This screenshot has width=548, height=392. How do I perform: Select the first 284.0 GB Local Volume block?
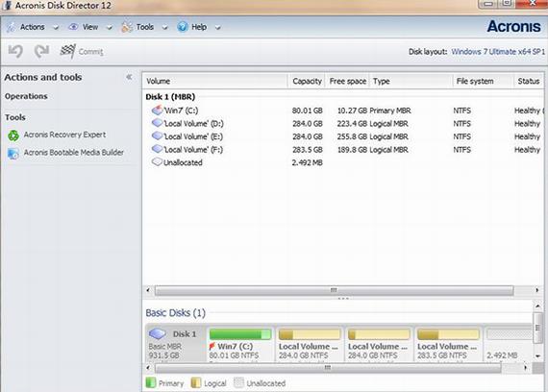click(310, 344)
